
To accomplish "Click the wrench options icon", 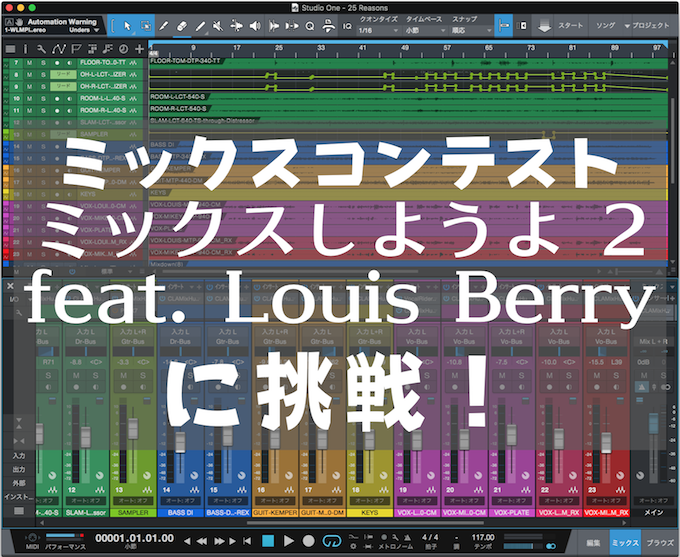I will click(x=41, y=49).
